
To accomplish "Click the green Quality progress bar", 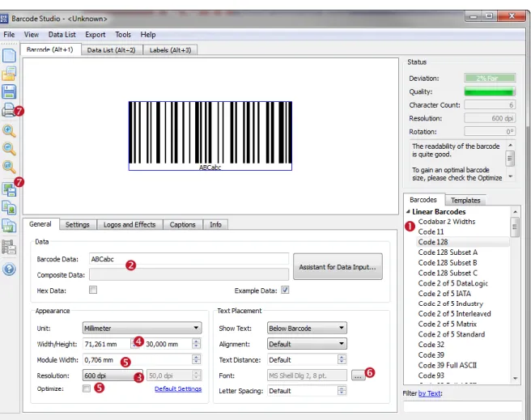I will 490,91.
